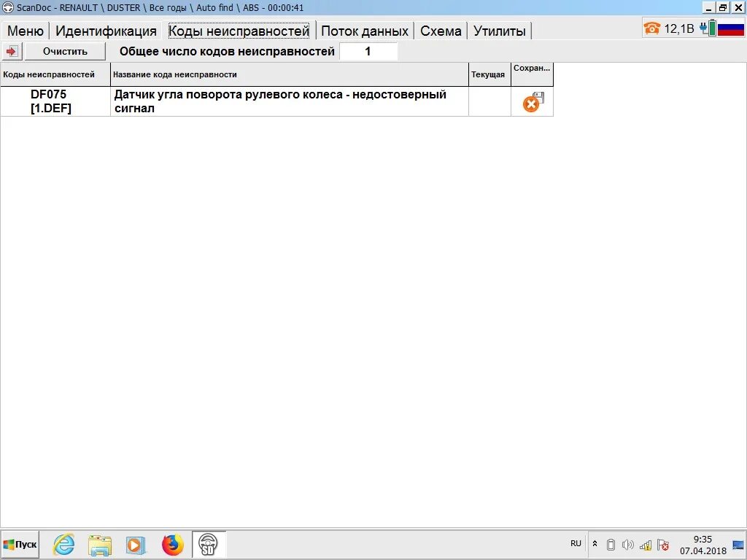Launch Internet Explorer from taskbar
747x560 pixels.
pos(64,544)
